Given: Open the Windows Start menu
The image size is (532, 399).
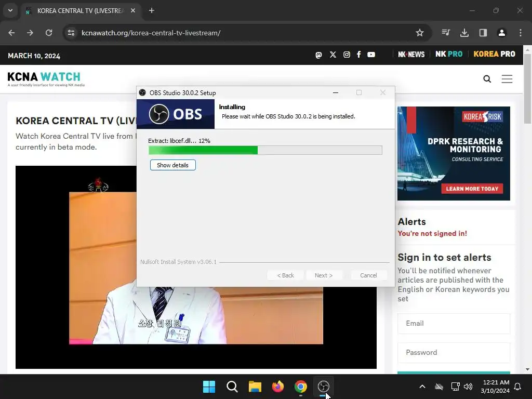Looking at the screenshot, I should click(x=209, y=387).
